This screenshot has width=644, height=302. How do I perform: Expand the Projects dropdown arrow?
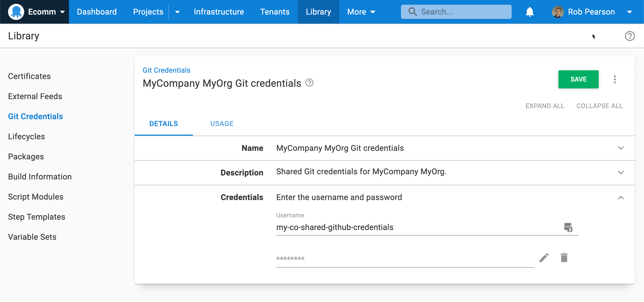[x=177, y=12]
